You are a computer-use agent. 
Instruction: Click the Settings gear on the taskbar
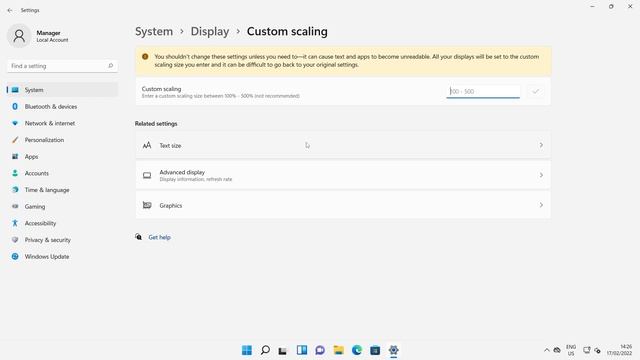393,350
